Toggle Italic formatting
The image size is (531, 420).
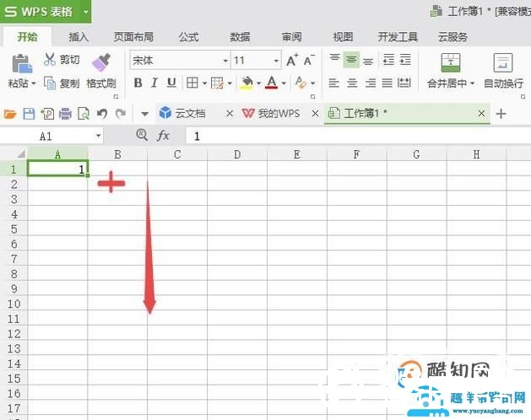click(154, 83)
